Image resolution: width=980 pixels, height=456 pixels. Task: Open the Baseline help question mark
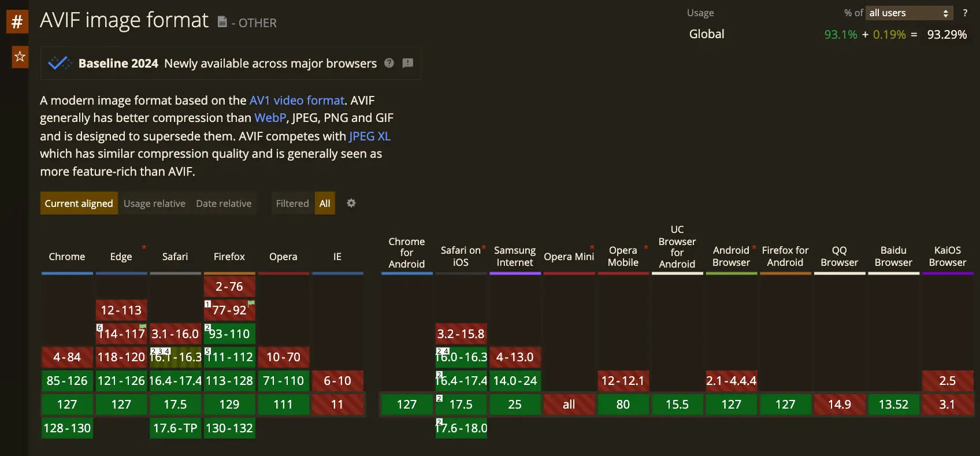(x=389, y=63)
